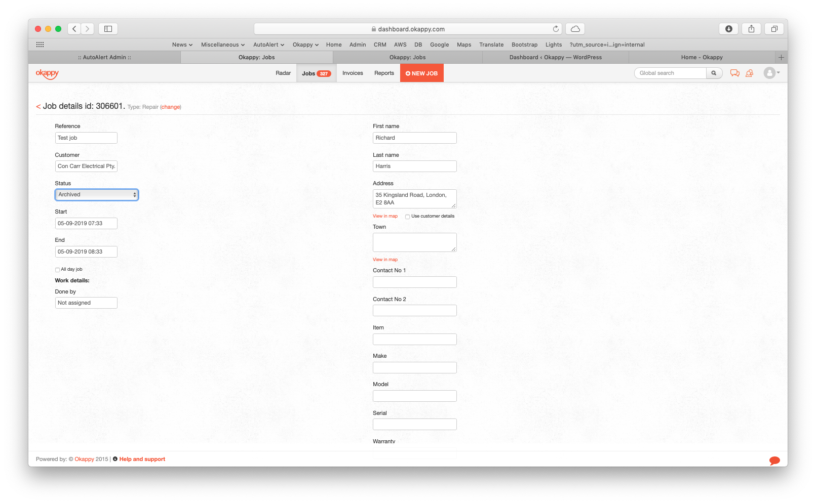Screen dimensions: 816x504
Task: Open the Done by Not assigned selector
Action: (86, 303)
